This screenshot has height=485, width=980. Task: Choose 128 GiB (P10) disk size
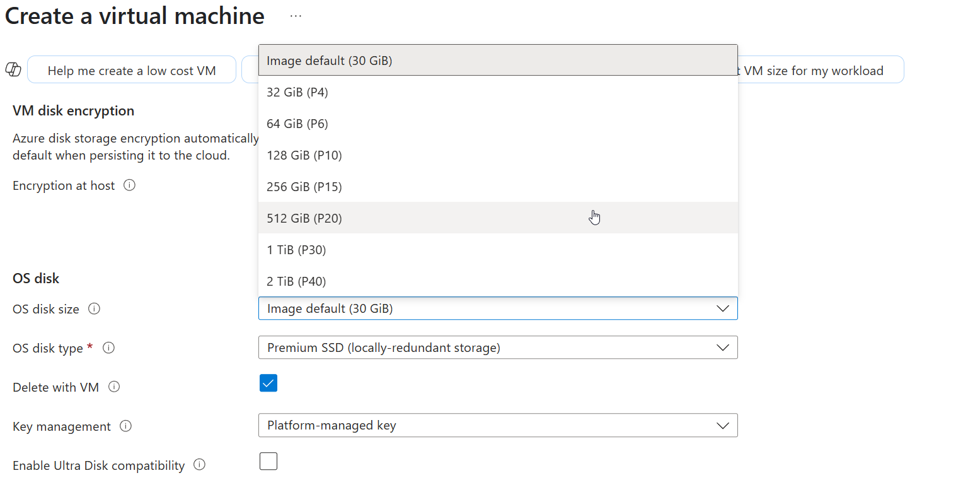304,155
